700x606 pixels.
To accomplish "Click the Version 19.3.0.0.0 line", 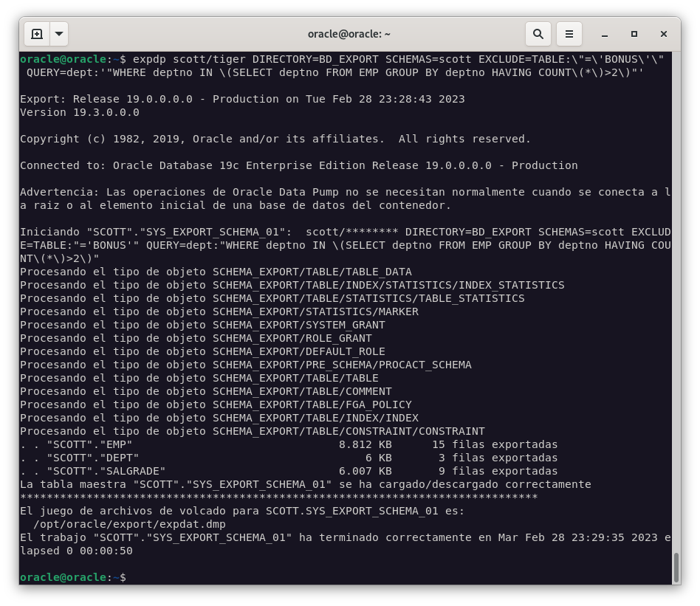I will tap(80, 112).
